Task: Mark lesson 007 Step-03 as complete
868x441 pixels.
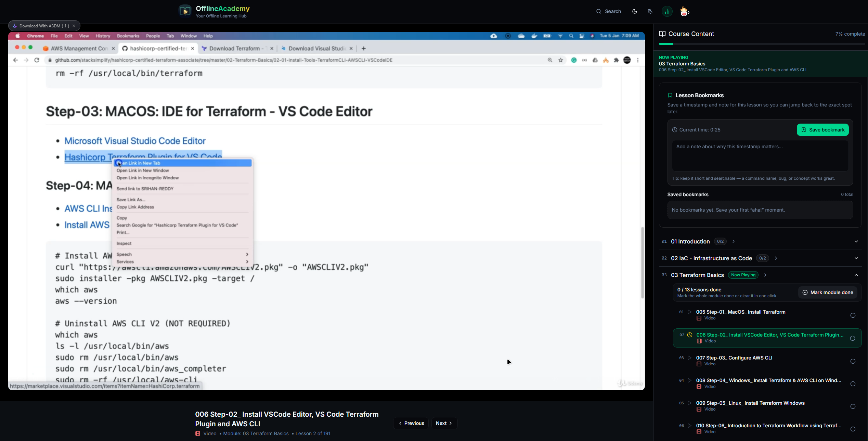Action: coord(853,361)
